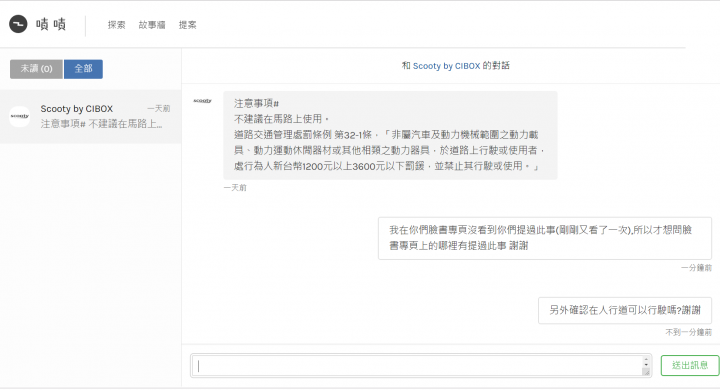Click the Scooty avatar in the conversation list
Viewport: 720px width, 390px height.
[x=20, y=116]
